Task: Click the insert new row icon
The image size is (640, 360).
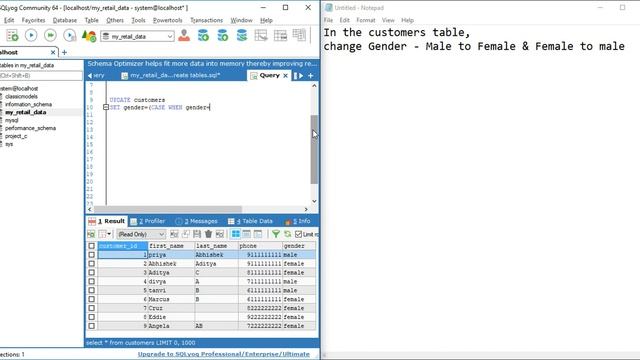Action: click(174, 234)
